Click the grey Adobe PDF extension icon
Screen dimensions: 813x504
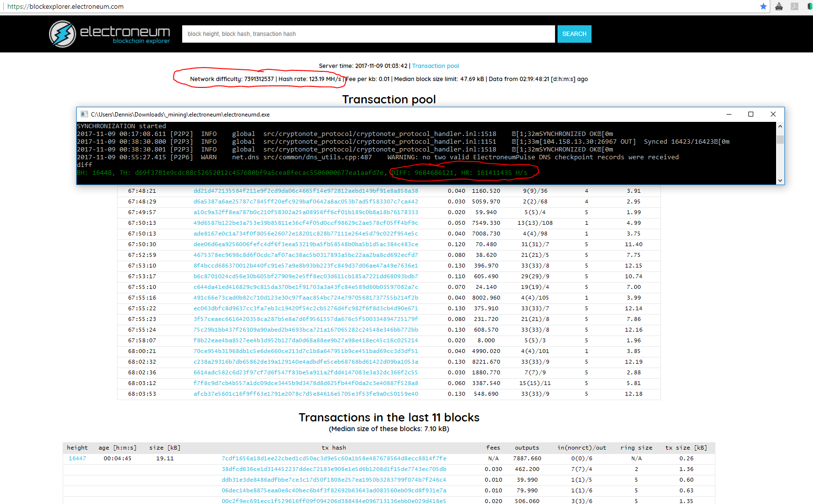click(795, 6)
